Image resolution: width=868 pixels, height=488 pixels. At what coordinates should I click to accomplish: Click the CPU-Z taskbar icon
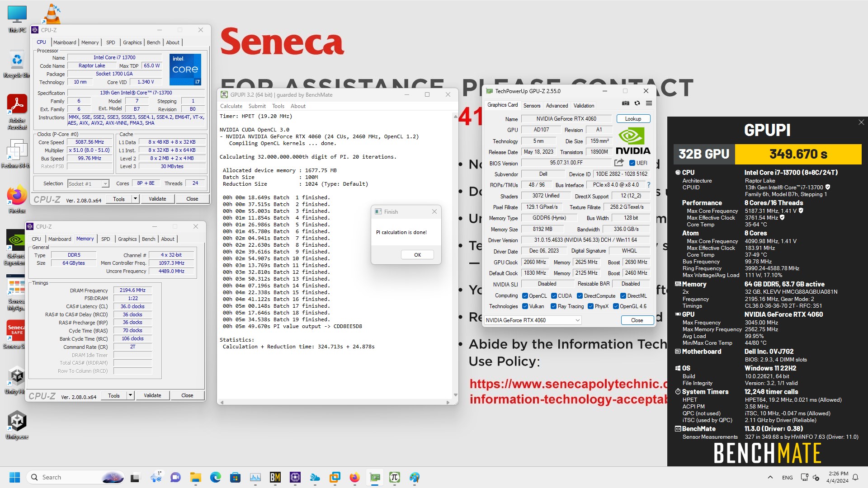(295, 477)
